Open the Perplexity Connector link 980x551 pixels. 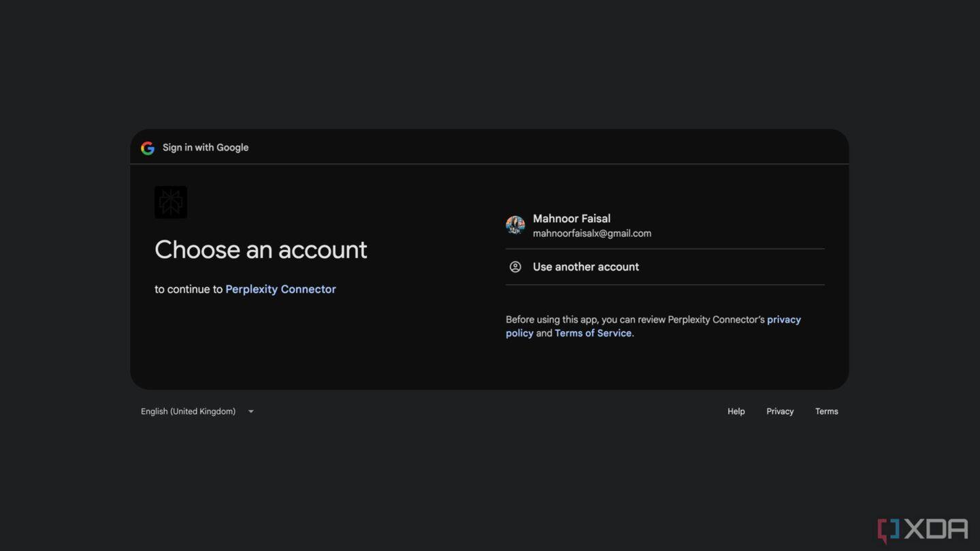(280, 289)
